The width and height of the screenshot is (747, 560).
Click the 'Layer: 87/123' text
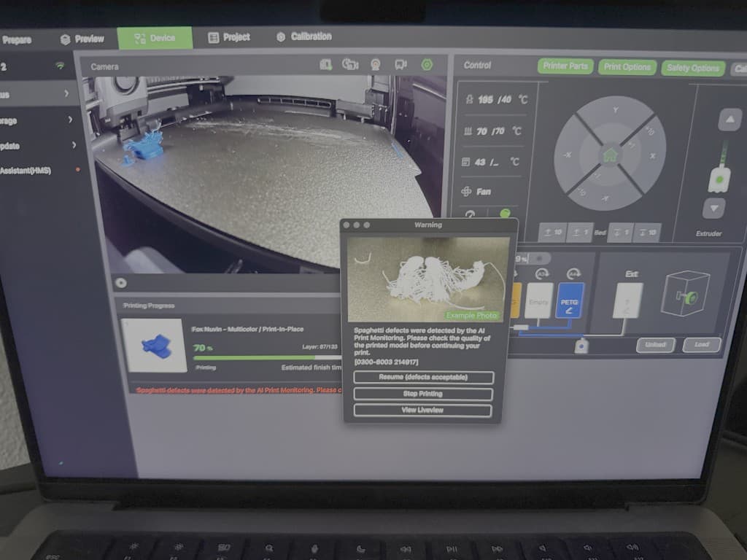320,346
